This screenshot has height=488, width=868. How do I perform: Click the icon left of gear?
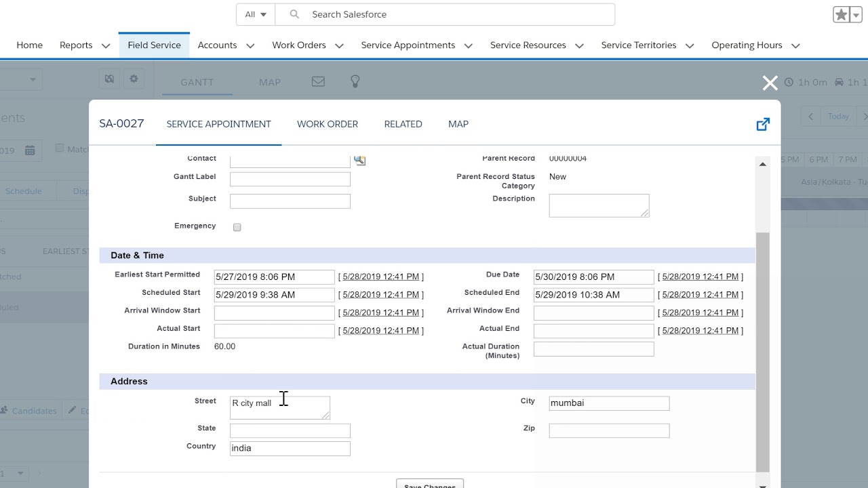(x=109, y=79)
